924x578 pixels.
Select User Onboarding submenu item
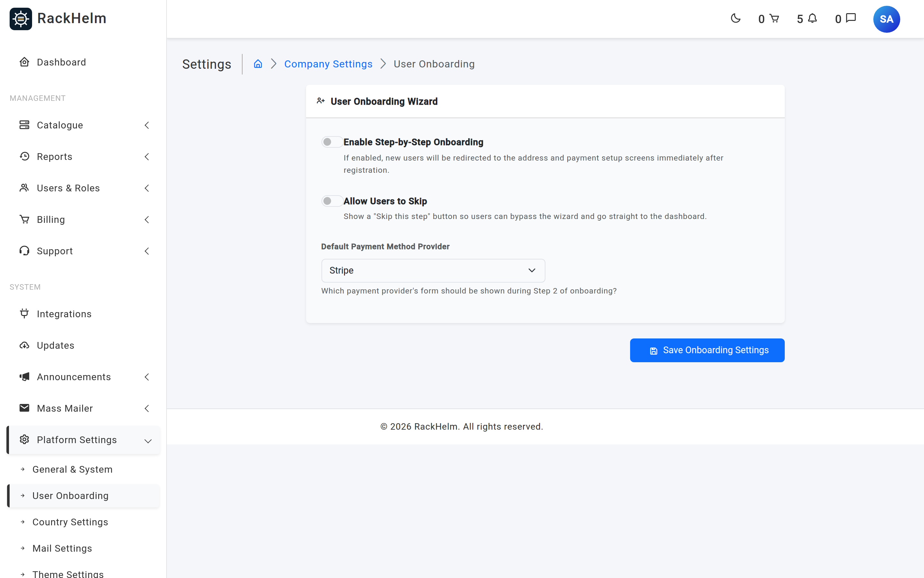tap(83, 496)
